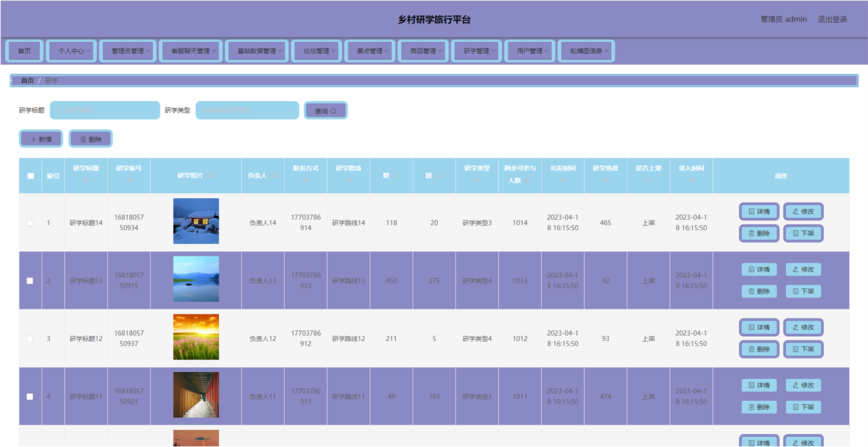
Task: Sort rows by 联系方式
Action: coord(306,181)
